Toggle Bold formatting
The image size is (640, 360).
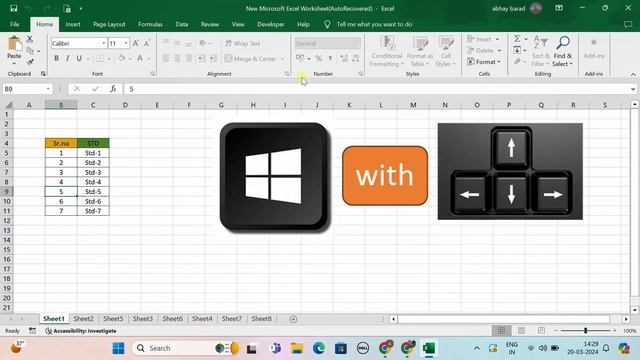click(x=56, y=58)
